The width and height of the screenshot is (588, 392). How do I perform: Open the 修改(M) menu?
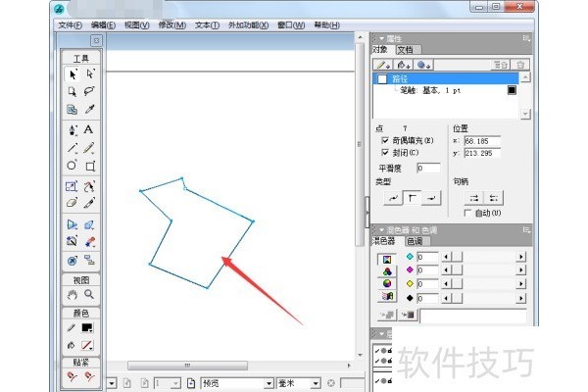[x=172, y=25]
